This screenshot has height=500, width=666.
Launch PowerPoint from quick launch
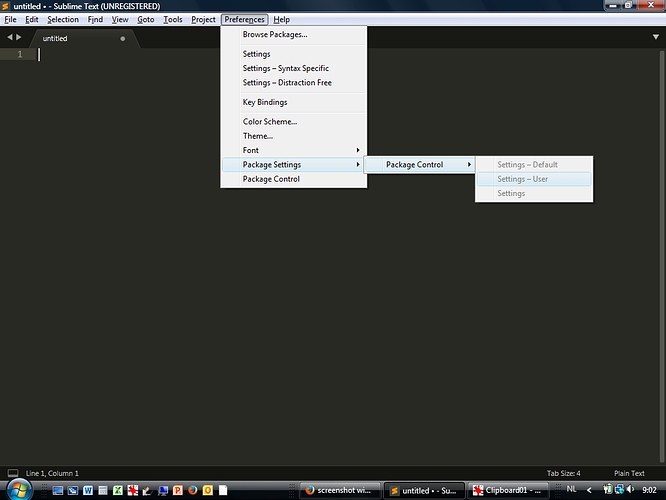(178, 490)
